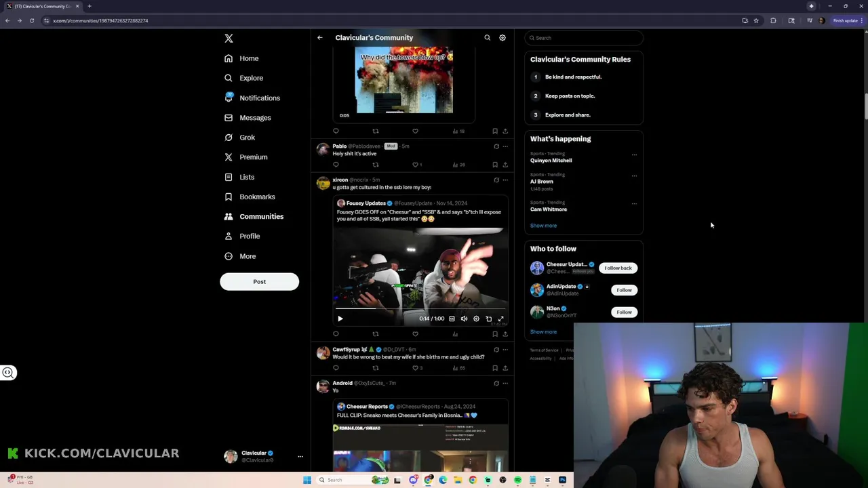Open Messages in the sidebar
The width and height of the screenshot is (868, 488).
click(x=248, y=118)
